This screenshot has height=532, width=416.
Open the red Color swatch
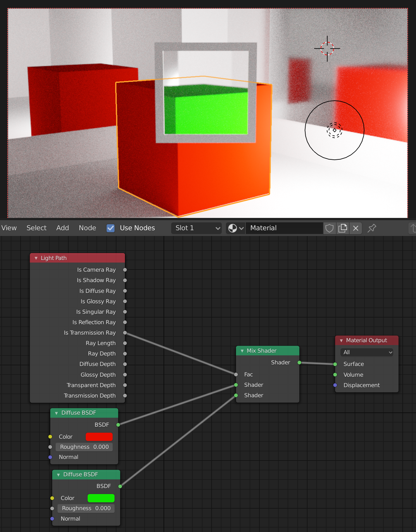[99, 437]
